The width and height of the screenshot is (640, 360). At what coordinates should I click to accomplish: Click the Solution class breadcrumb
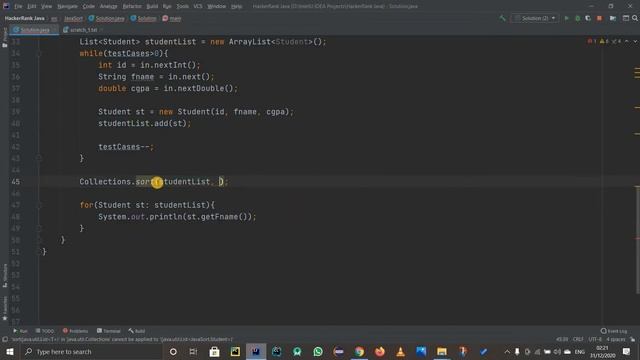tap(143, 18)
